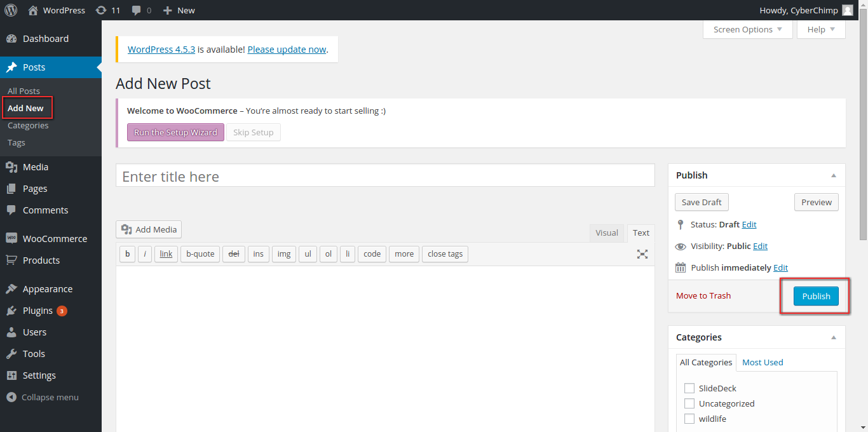Screen dimensions: 868x432
Task: Insert bold tag with b button
Action: tap(127, 254)
